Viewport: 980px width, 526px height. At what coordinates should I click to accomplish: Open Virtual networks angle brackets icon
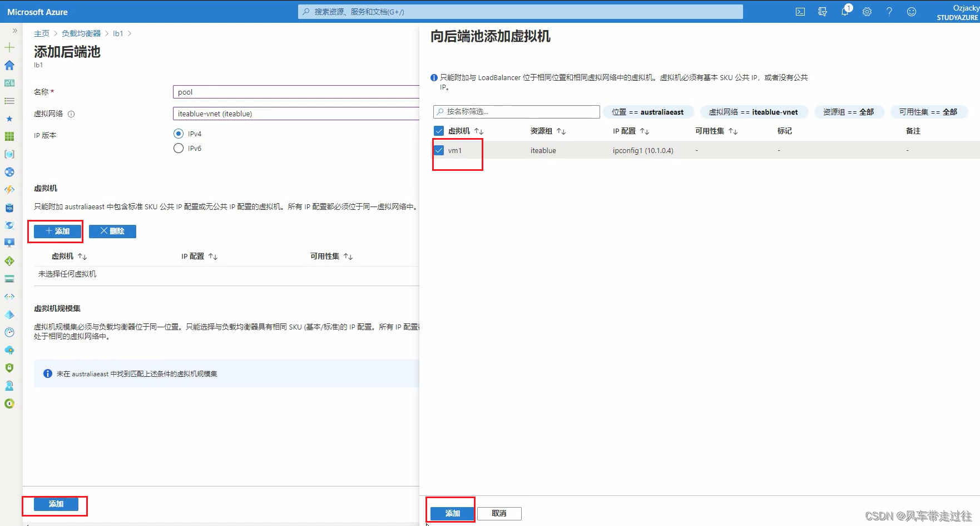[9, 297]
